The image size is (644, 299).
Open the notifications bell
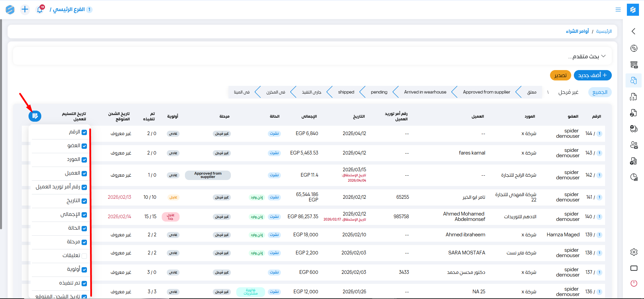point(40,10)
